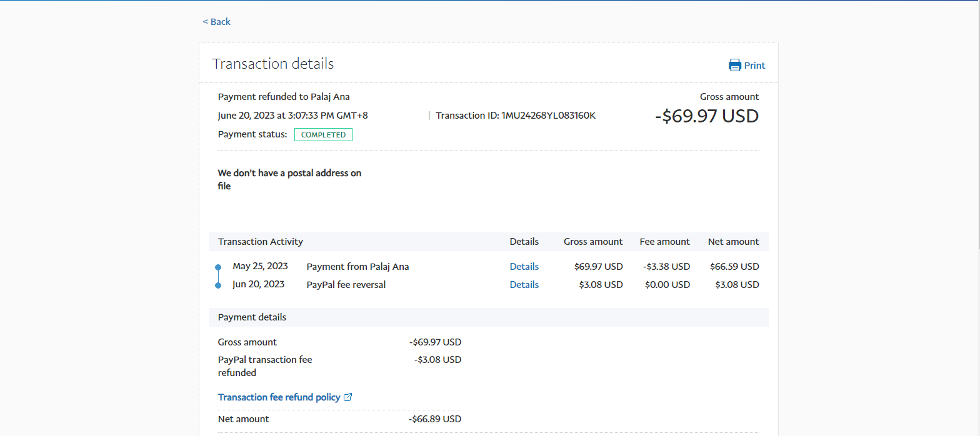This screenshot has height=436, width=980.
Task: Click the external link icon beside refund policy
Action: (348, 397)
